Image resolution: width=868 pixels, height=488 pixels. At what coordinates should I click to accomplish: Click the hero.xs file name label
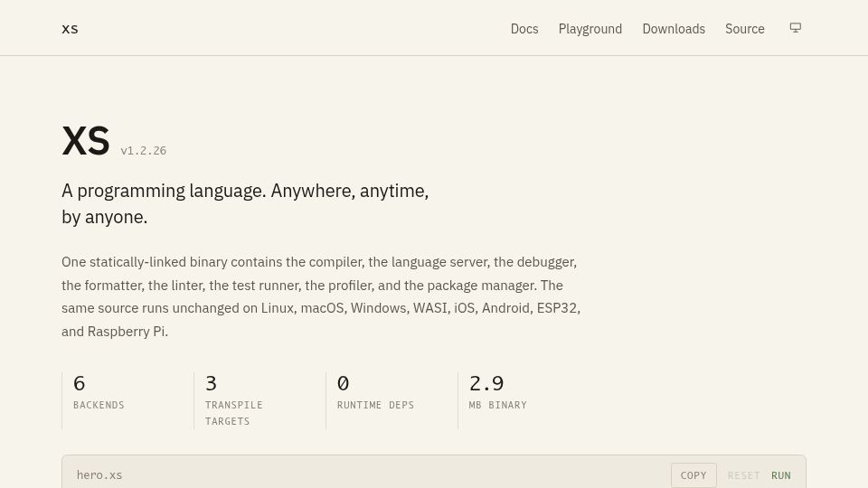tap(99, 474)
